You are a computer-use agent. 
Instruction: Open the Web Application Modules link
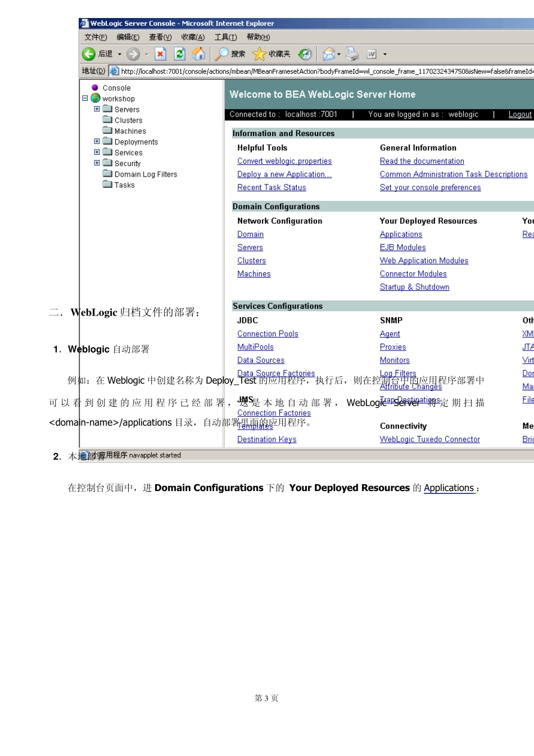coord(424,260)
